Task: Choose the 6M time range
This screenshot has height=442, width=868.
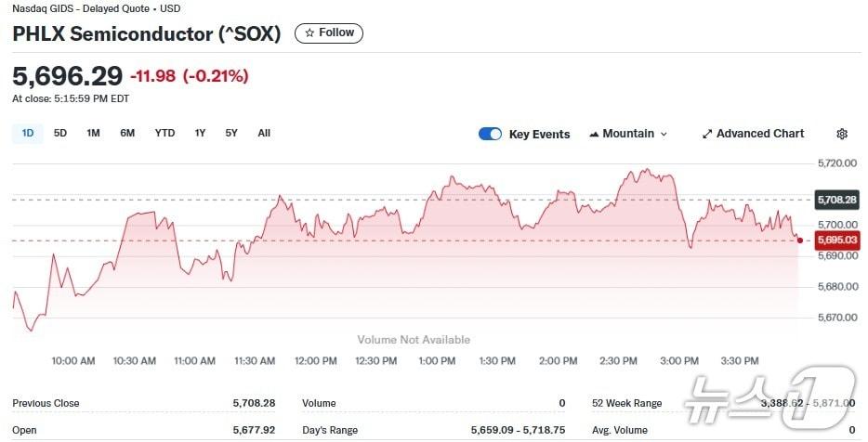Action: tap(127, 133)
